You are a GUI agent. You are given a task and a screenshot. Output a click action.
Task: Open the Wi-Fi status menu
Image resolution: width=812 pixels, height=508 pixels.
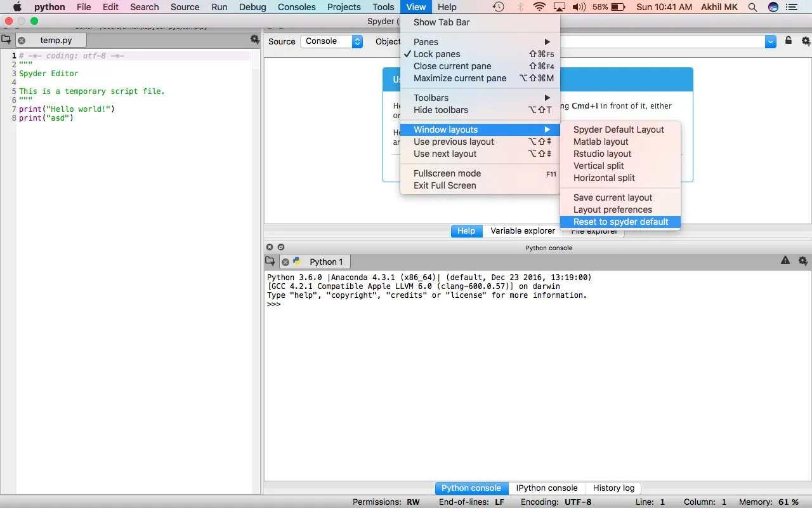[x=539, y=7]
